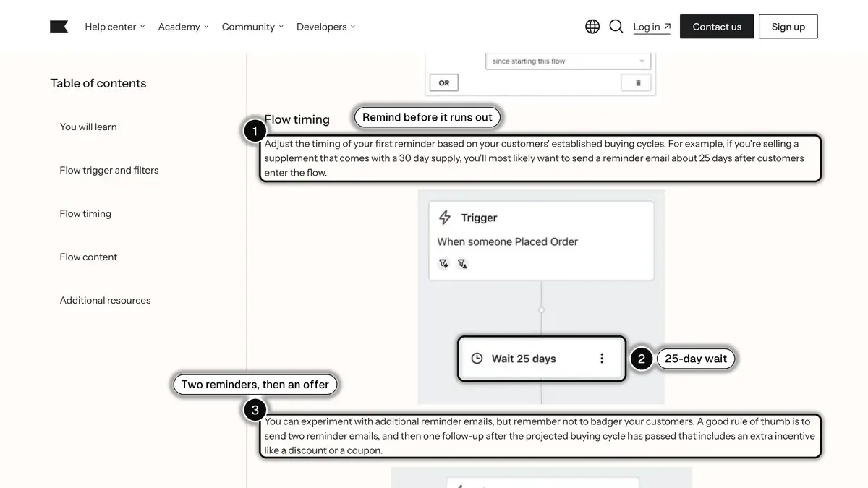This screenshot has height=488, width=868.
Task: Click the OR button in filter image
Action: click(x=444, y=83)
